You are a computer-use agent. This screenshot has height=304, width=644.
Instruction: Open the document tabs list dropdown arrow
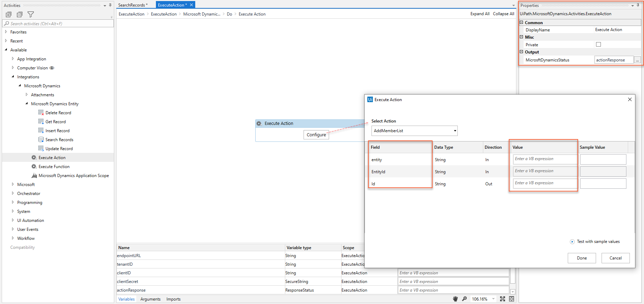click(513, 6)
